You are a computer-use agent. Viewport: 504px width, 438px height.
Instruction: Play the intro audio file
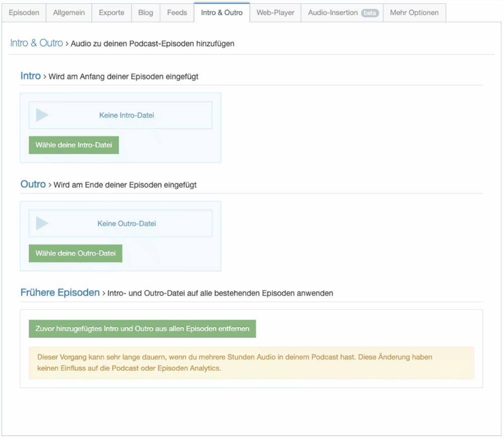pyautogui.click(x=42, y=115)
